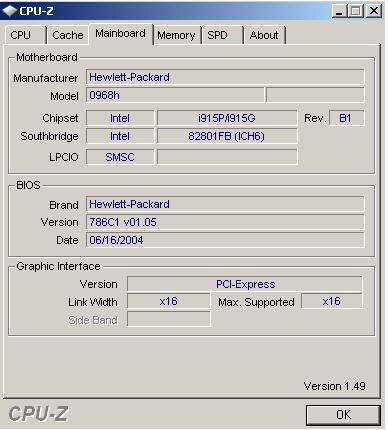Click the OK button
This screenshot has width=388, height=430.
point(343,415)
